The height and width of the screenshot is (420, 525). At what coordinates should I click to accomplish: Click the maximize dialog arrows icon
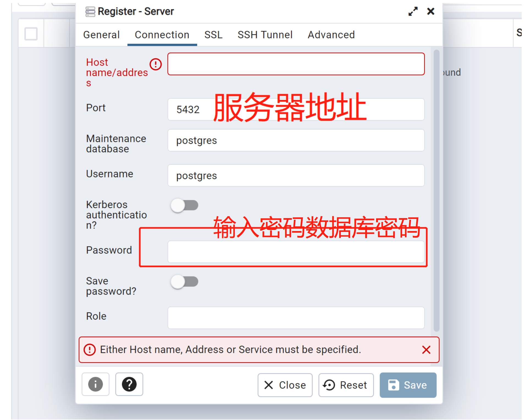413,12
